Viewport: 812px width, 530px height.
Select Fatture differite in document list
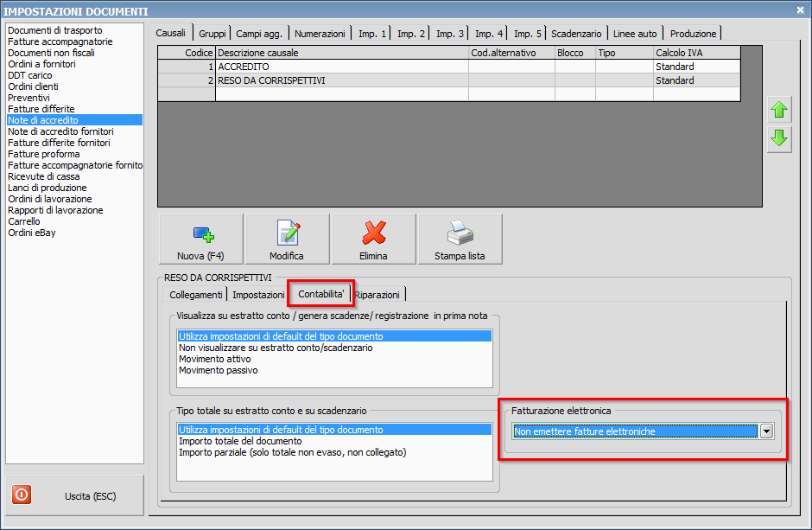(41, 109)
